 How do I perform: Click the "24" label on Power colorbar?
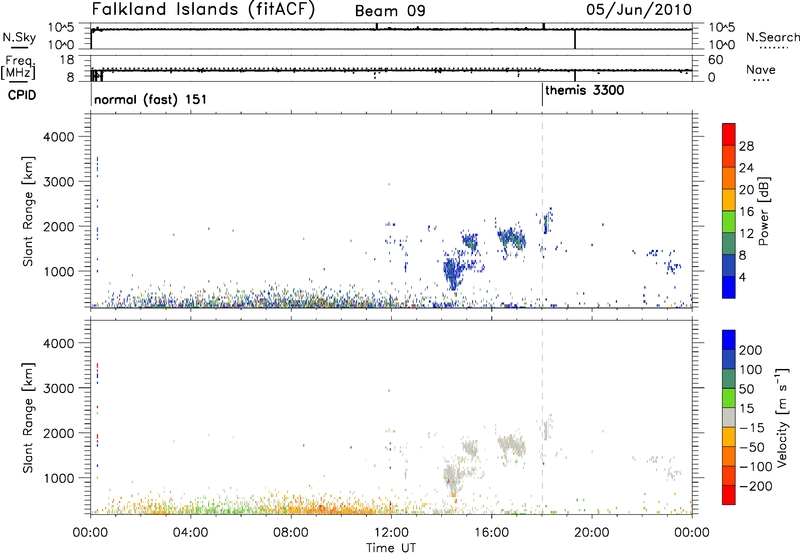click(x=746, y=168)
